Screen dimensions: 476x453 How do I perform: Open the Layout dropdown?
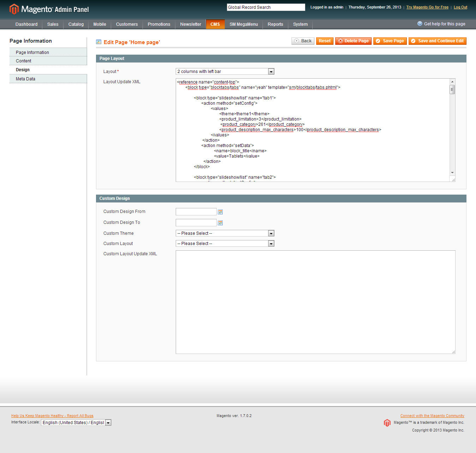[x=225, y=72]
